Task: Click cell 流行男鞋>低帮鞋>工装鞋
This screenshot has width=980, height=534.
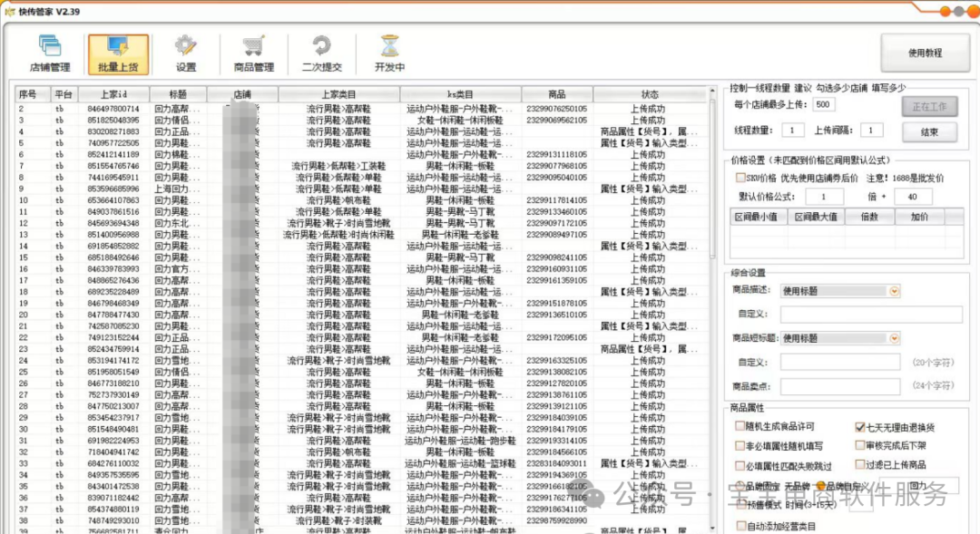Action: 338,166
